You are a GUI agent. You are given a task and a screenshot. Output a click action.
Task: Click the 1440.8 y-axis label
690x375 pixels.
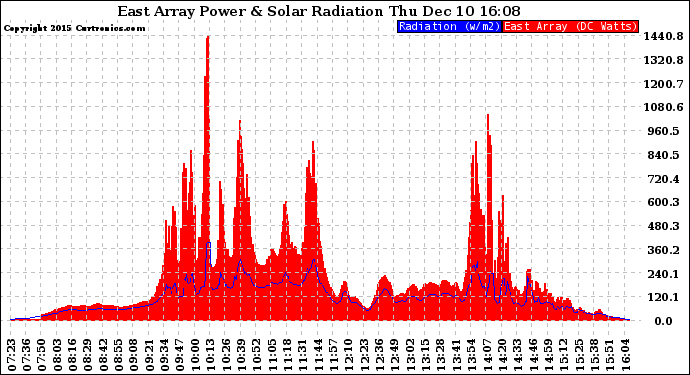[663, 36]
